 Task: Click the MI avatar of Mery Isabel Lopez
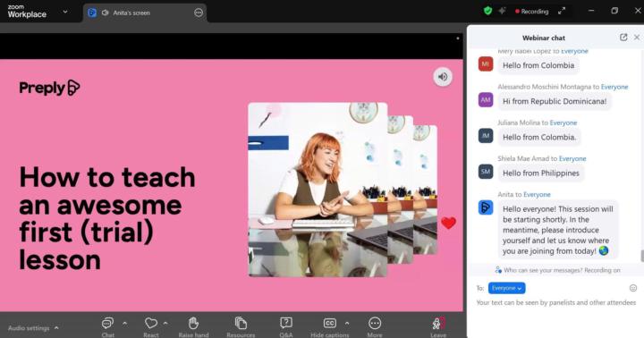click(x=486, y=64)
